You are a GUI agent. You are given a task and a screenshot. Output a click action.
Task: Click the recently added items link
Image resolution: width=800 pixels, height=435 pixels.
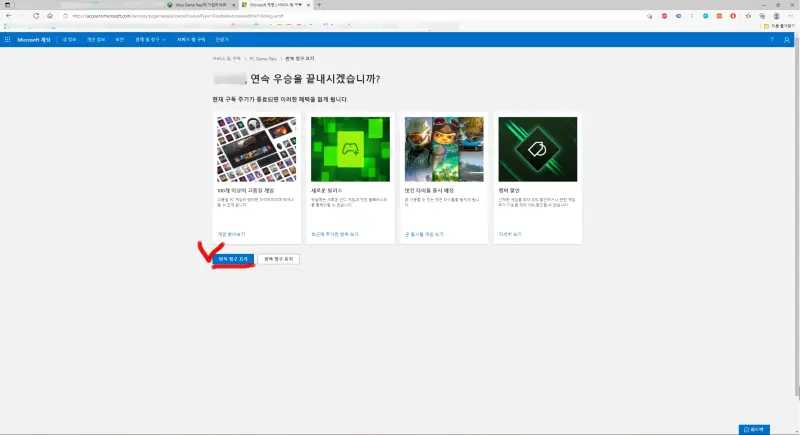(x=335, y=234)
